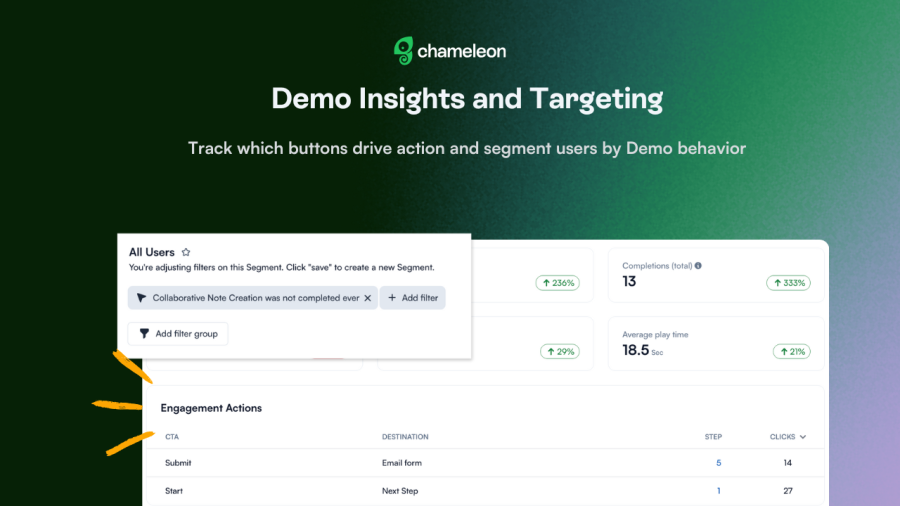Screen dimensions: 900x506
Task: Click the CTA column header
Action: click(x=173, y=437)
